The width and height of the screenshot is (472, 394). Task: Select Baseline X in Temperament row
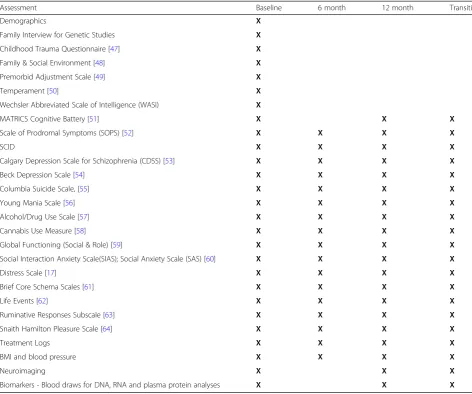pos(258,91)
